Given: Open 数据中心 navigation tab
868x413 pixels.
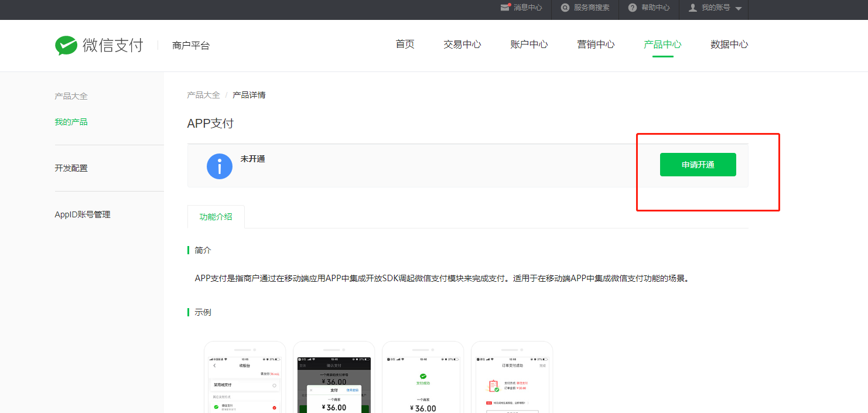Looking at the screenshot, I should [729, 45].
